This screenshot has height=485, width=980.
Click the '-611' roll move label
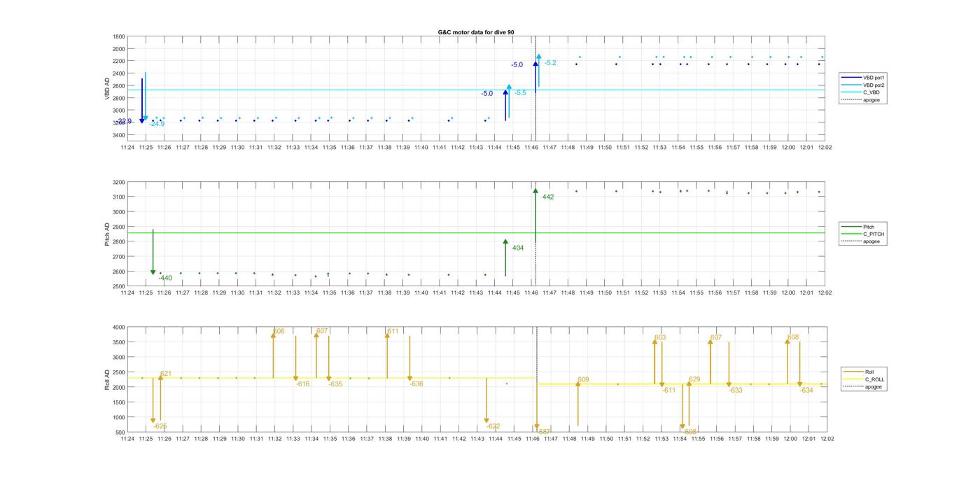[669, 391]
